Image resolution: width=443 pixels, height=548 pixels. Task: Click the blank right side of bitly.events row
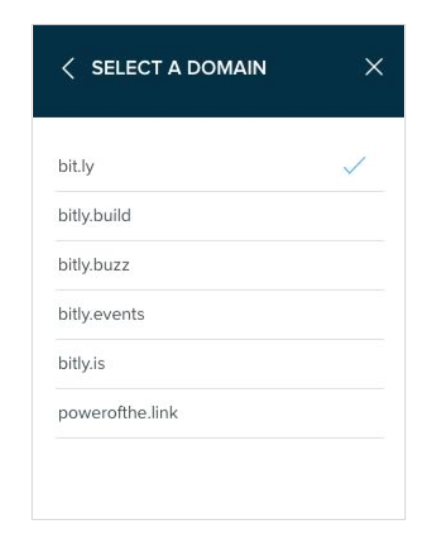(279, 315)
